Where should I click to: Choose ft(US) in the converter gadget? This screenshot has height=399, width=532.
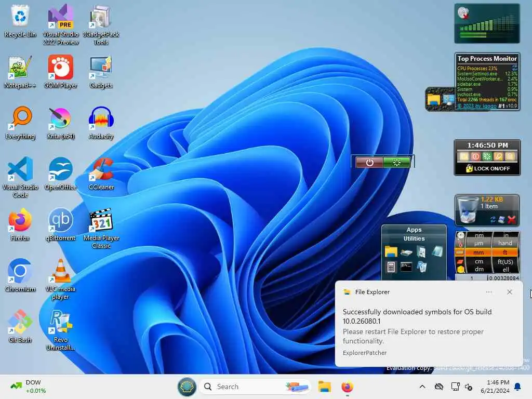pos(505,262)
